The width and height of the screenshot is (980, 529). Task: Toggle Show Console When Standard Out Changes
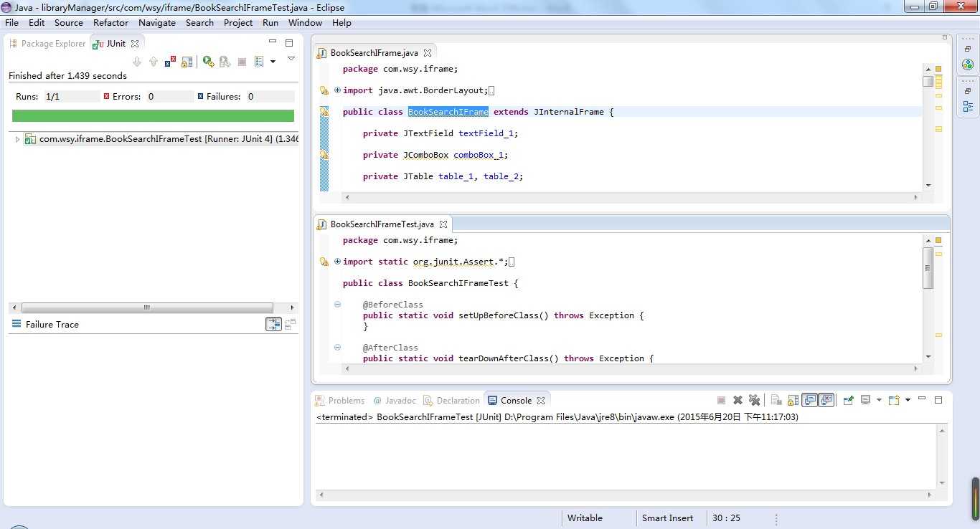point(810,400)
